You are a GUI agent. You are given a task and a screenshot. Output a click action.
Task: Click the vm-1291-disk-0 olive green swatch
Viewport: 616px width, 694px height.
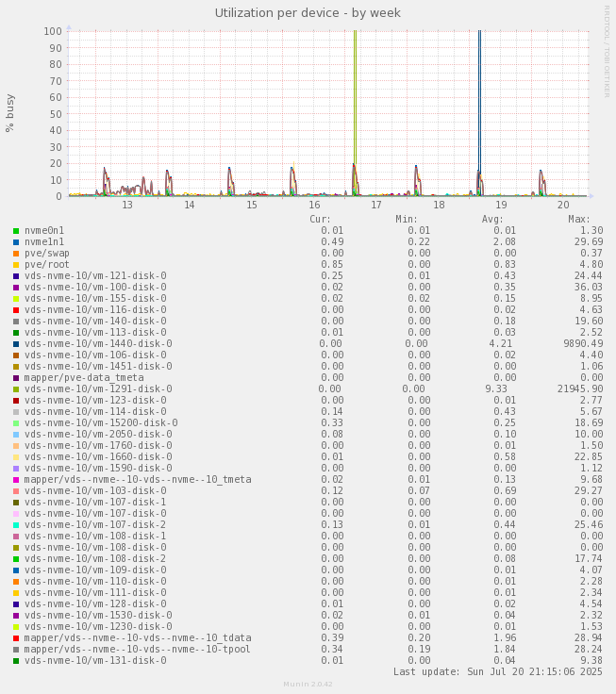coord(16,389)
